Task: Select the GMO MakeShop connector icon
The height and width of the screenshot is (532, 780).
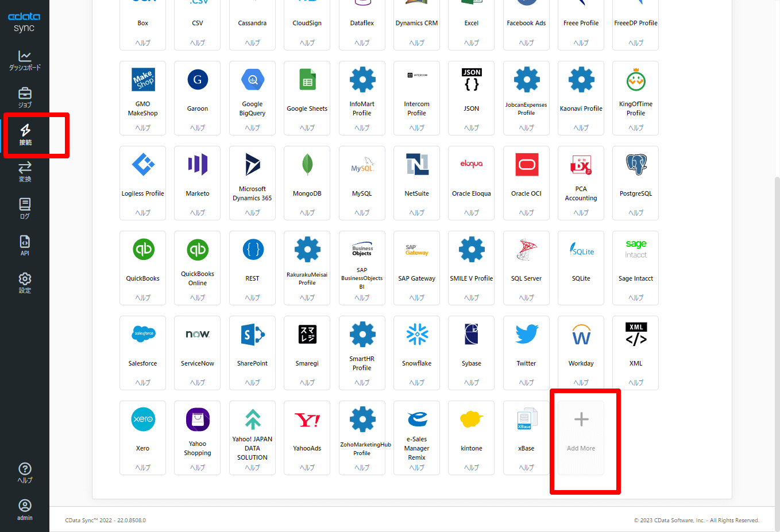Action: tap(143, 80)
